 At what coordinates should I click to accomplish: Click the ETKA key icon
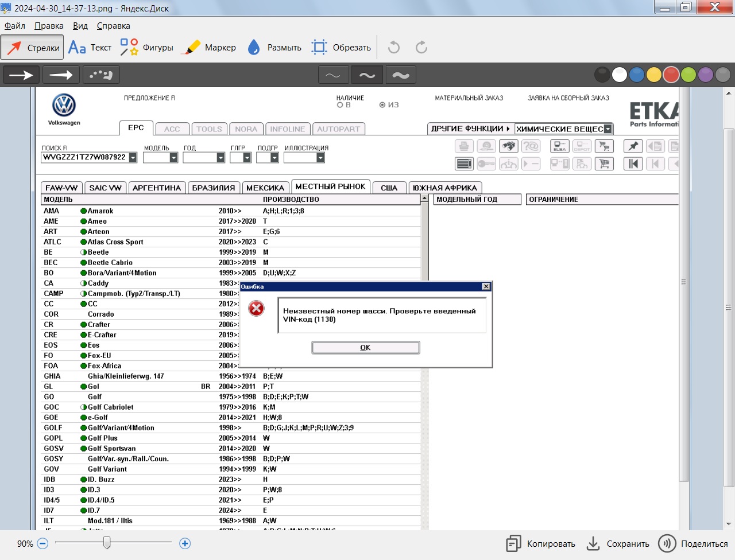point(486,164)
